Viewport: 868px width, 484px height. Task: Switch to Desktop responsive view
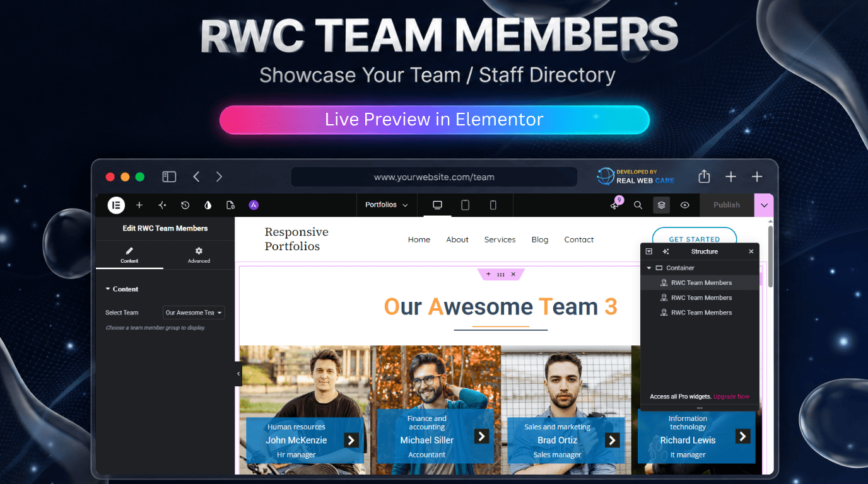[437, 205]
